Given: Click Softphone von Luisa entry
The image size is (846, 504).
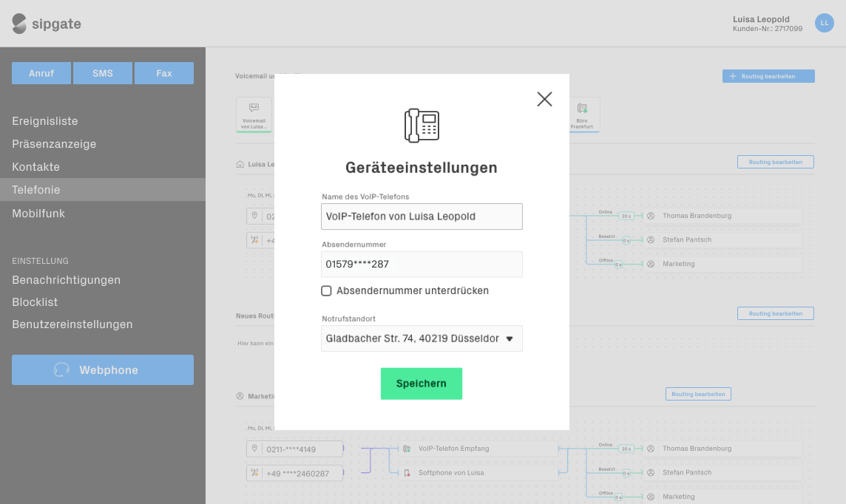Looking at the screenshot, I should (x=478, y=473).
